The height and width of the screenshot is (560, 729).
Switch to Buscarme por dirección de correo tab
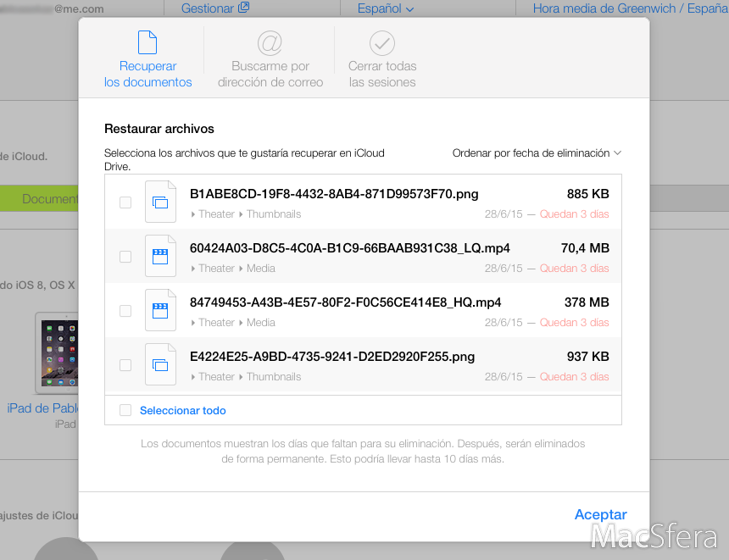pyautogui.click(x=270, y=74)
